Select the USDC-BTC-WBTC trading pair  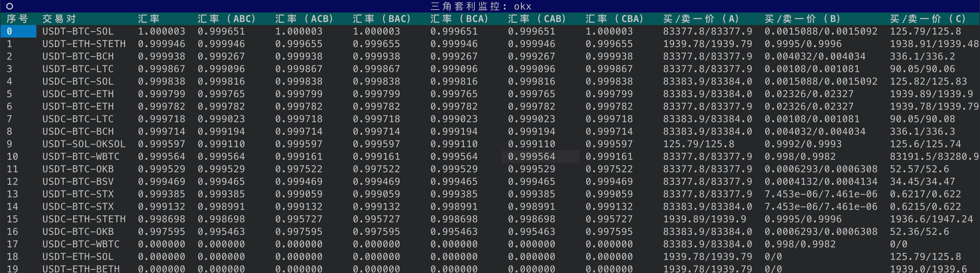click(x=81, y=244)
